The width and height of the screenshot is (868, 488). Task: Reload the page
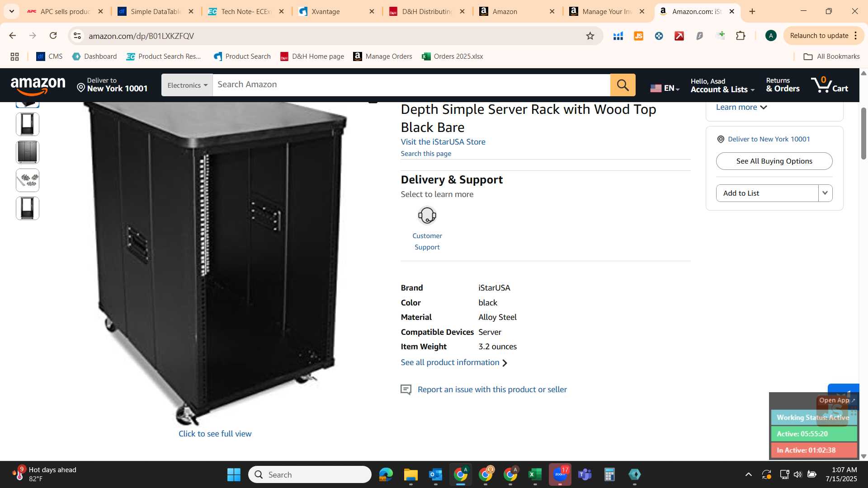(x=53, y=36)
